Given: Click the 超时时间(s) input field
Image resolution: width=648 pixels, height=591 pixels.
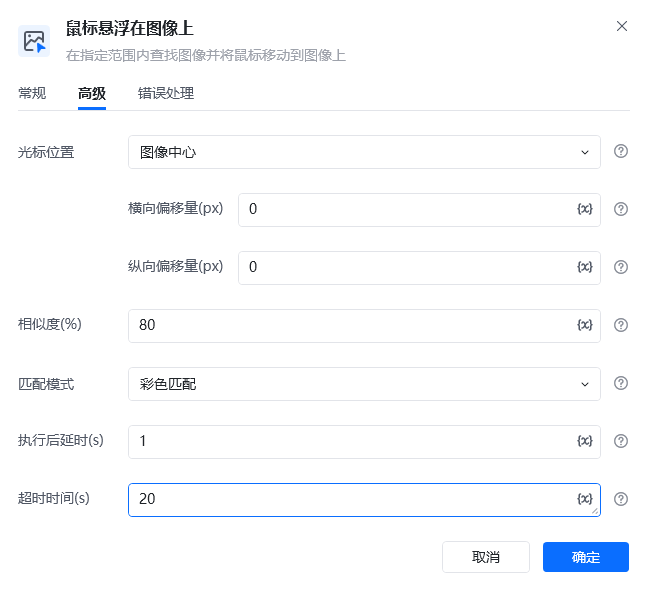Looking at the screenshot, I should pos(364,500).
